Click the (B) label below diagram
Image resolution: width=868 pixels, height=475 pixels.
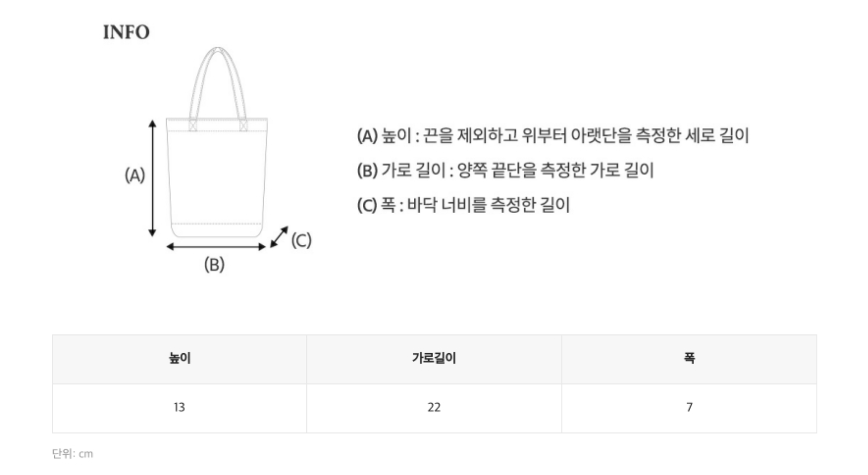(x=214, y=264)
